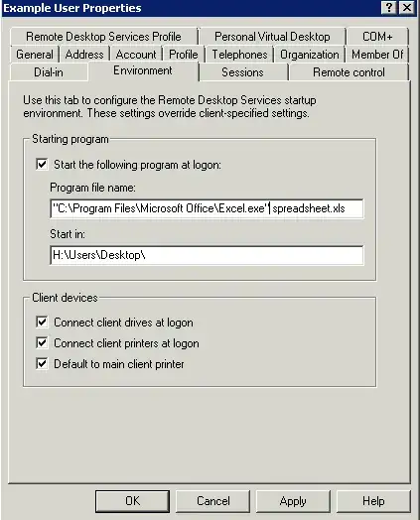Image resolution: width=420 pixels, height=520 pixels.
Task: Uncheck Start the following program at logon
Action: pos(42,164)
